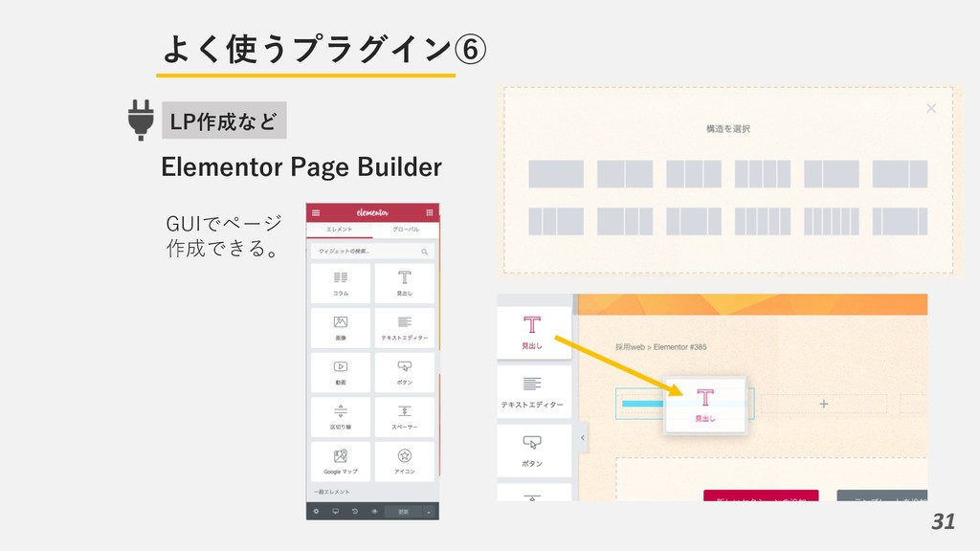Open the Elementor hamburger menu
The width and height of the screenshot is (980, 551).
tap(316, 213)
